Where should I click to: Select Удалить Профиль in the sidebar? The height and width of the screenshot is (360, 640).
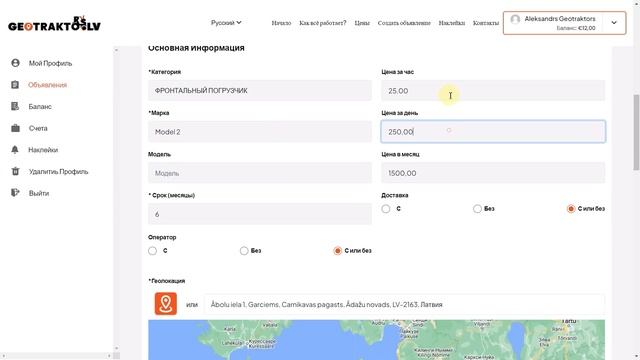(x=58, y=171)
